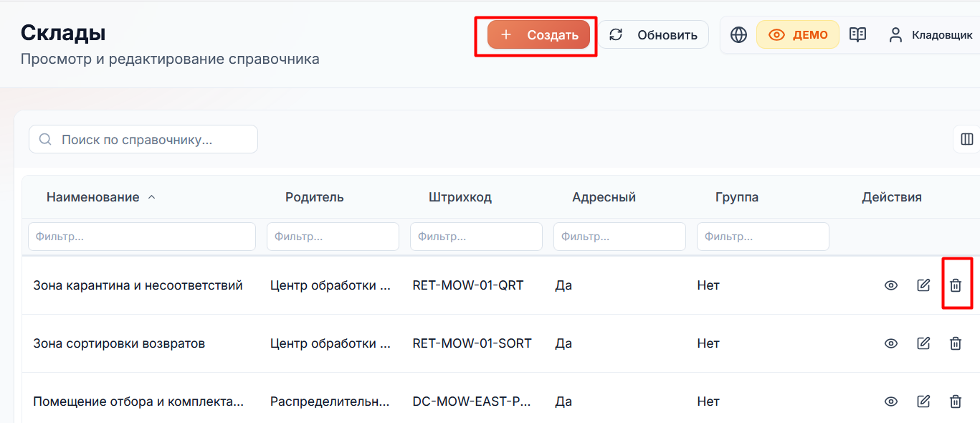Open the book documentation icon
The width and height of the screenshot is (980, 423).
(x=857, y=34)
